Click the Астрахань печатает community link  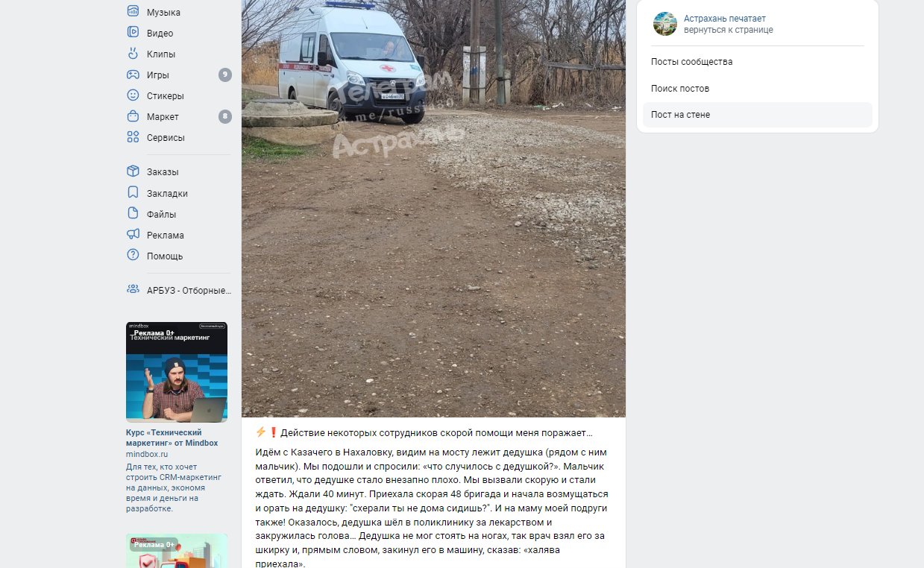click(724, 19)
